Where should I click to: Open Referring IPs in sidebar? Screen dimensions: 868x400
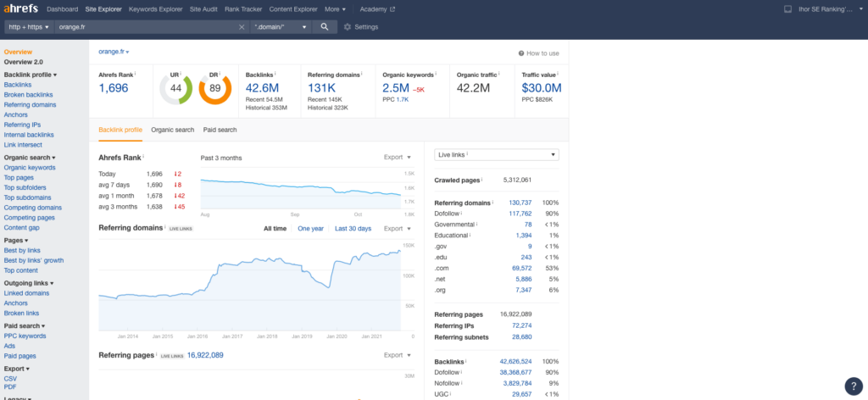pos(22,125)
